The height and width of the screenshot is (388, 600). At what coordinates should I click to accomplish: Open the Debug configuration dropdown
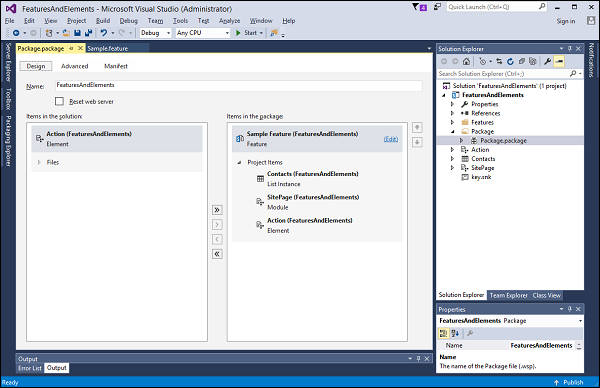155,33
